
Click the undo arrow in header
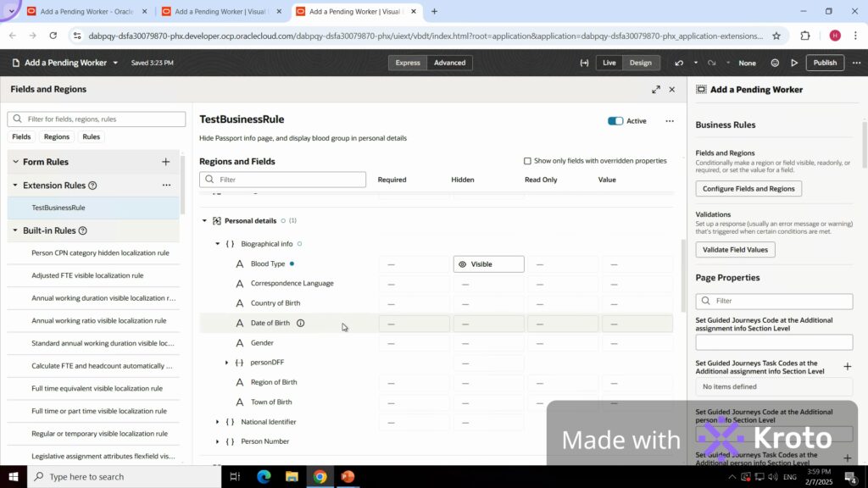click(x=679, y=63)
